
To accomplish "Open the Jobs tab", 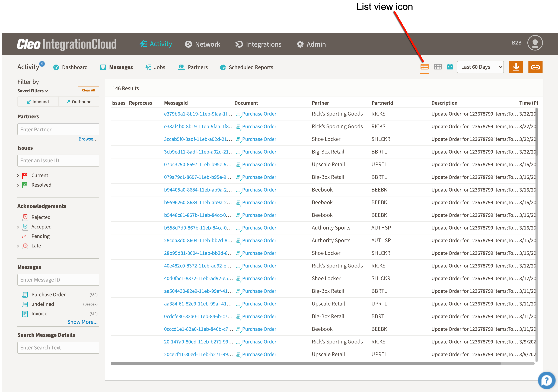I will (155, 67).
